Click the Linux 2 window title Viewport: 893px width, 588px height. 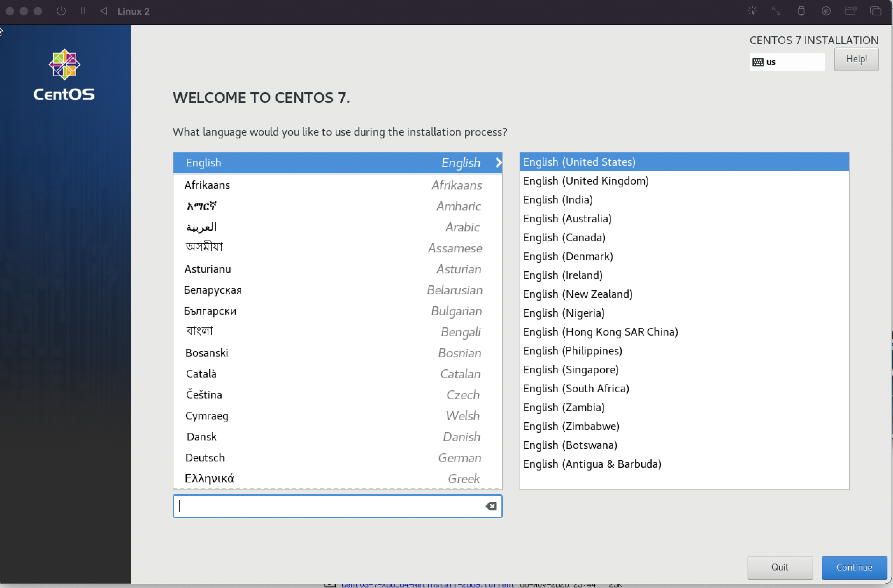[x=134, y=11]
